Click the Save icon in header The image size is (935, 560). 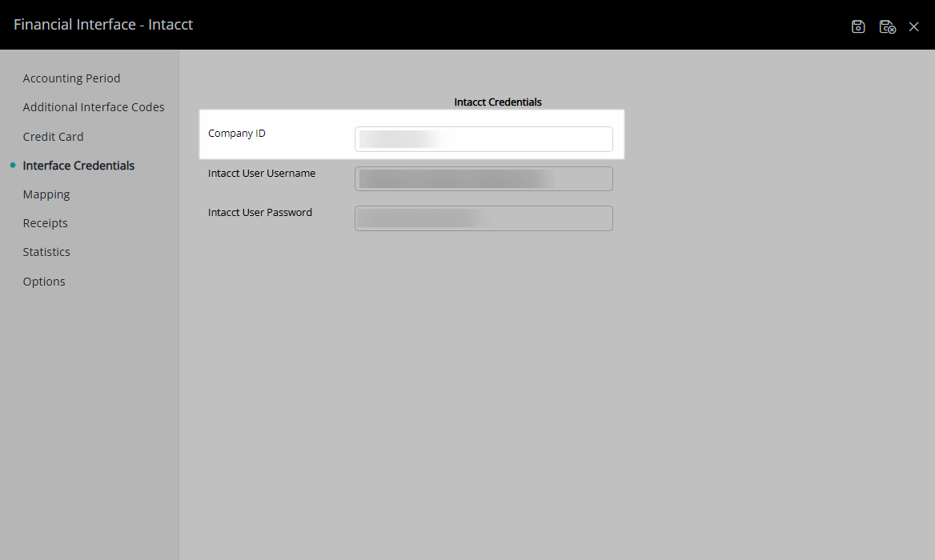tap(858, 26)
